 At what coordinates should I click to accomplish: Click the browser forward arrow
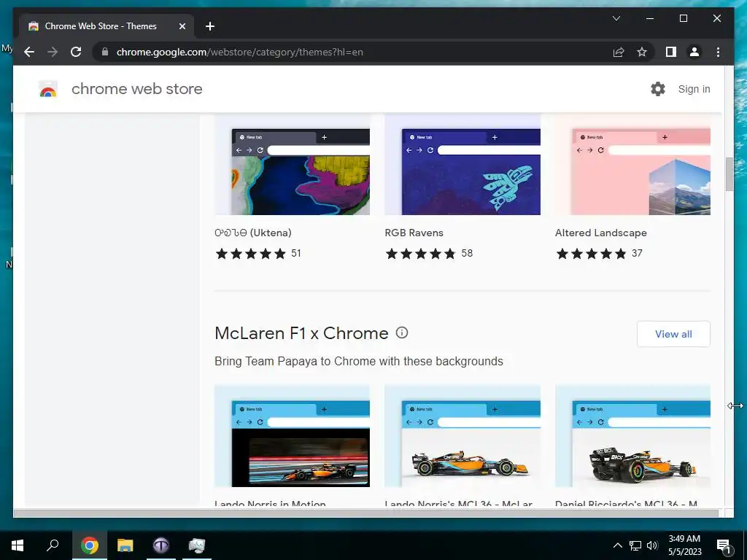[x=53, y=52]
